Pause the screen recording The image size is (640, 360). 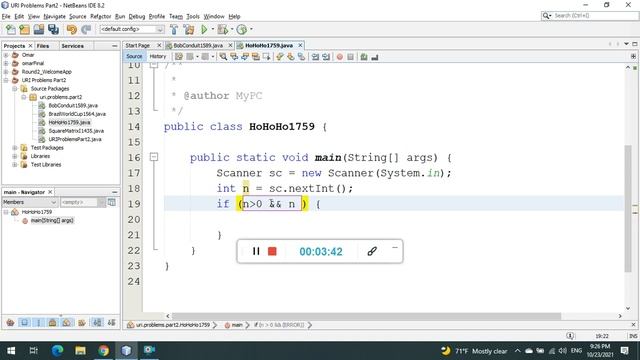pos(256,251)
